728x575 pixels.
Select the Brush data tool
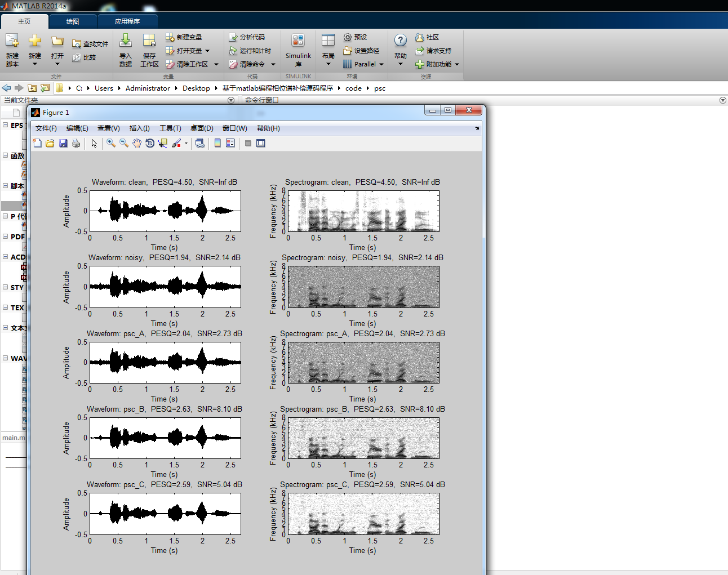176,143
